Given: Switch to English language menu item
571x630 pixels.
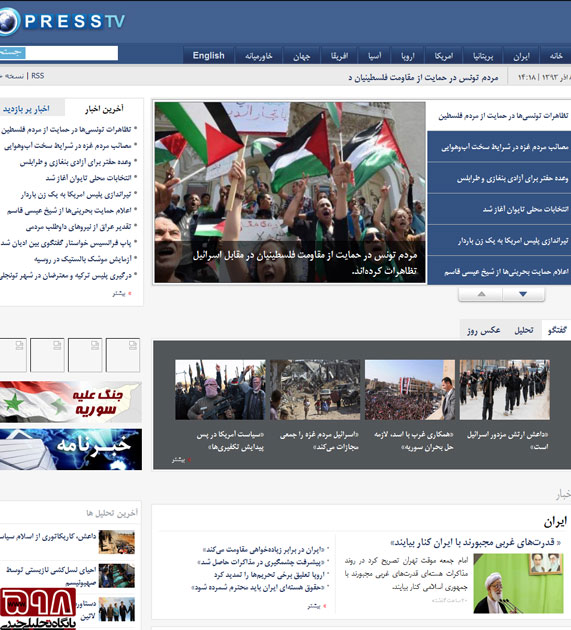Looking at the screenshot, I should 208,55.
